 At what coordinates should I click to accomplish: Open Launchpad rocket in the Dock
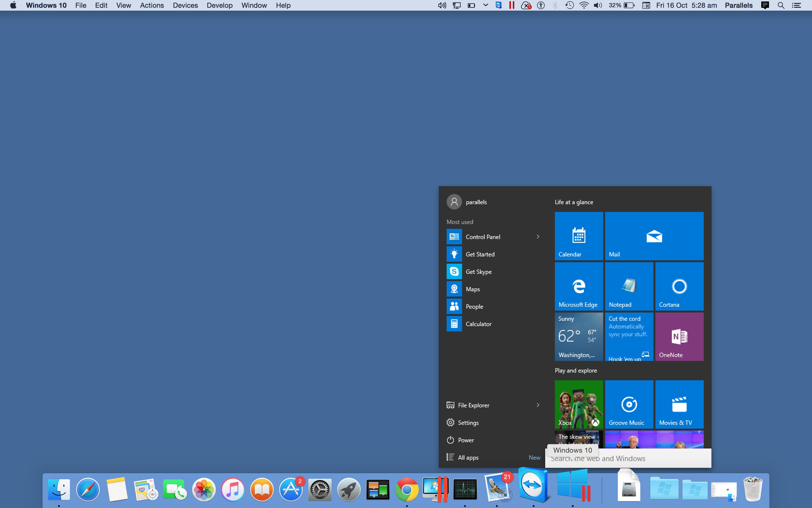coord(349,489)
